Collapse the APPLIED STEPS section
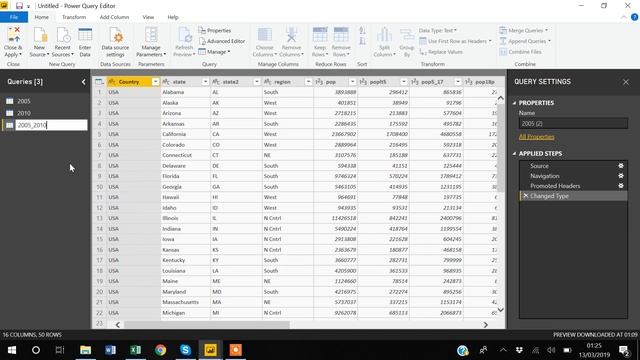Image resolution: width=640 pixels, height=360 pixels. click(x=514, y=153)
